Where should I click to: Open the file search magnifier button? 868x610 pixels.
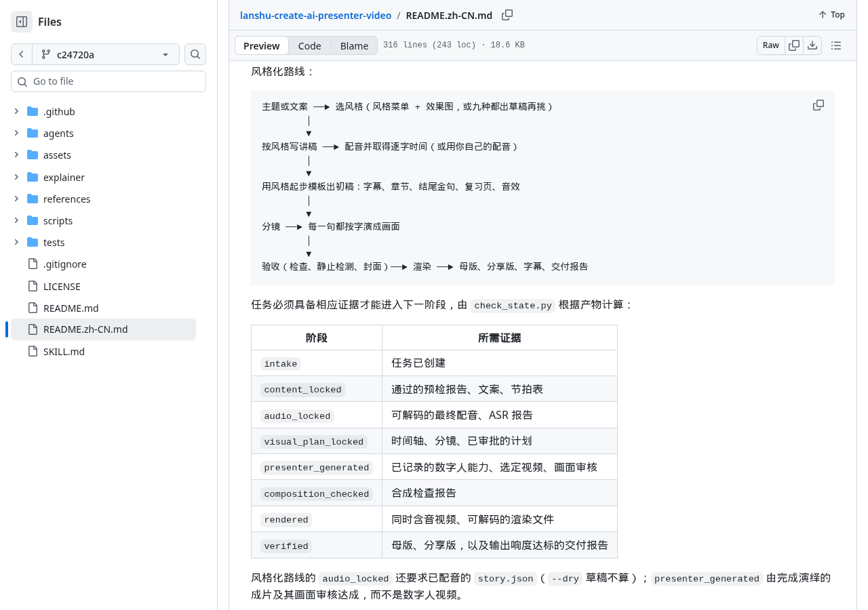click(x=195, y=54)
